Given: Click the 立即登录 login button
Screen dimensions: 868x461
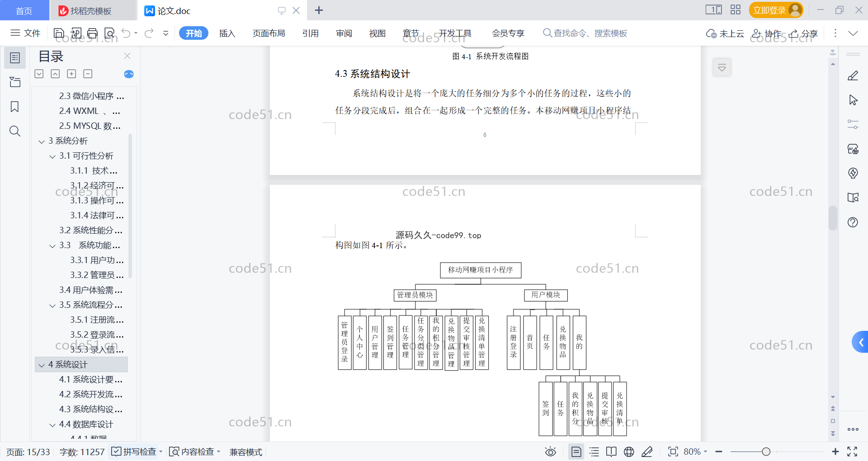Looking at the screenshot, I should (x=776, y=10).
